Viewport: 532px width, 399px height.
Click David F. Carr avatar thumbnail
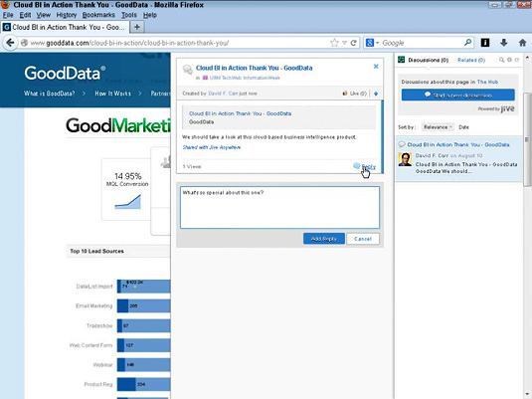(x=405, y=159)
